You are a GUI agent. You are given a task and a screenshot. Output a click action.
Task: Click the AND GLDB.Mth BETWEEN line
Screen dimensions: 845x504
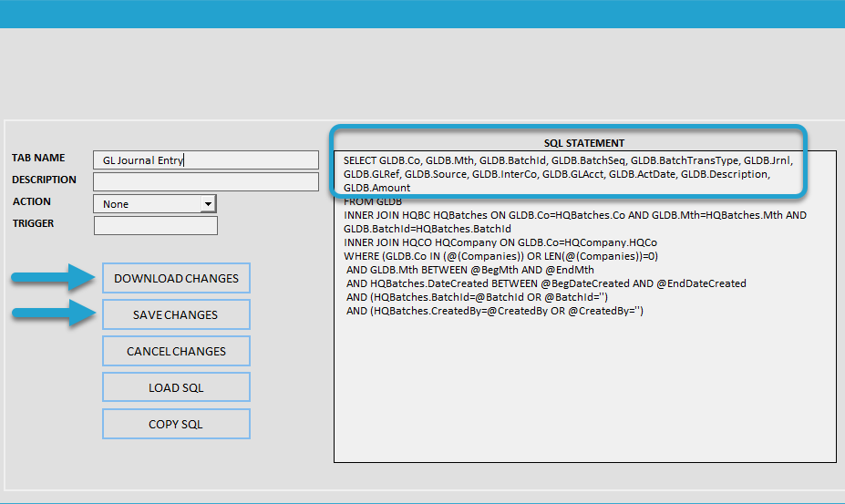tap(470, 270)
